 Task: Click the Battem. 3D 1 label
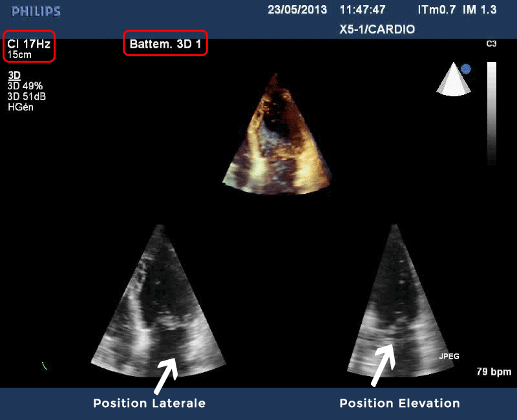pos(165,44)
